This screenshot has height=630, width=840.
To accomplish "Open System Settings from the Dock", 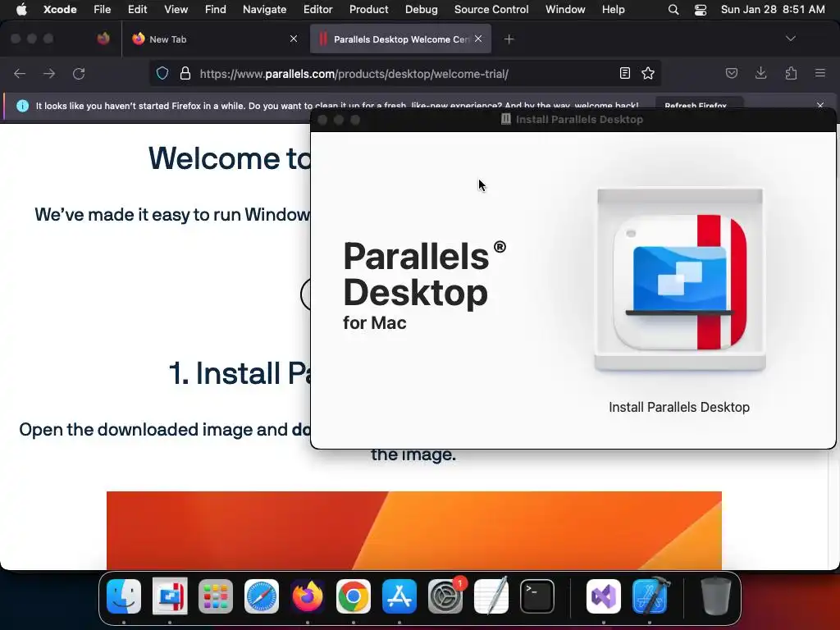I will tap(445, 596).
